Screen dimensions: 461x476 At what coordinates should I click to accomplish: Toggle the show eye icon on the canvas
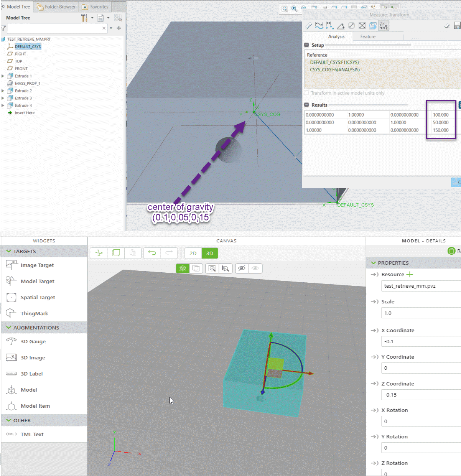click(x=255, y=268)
